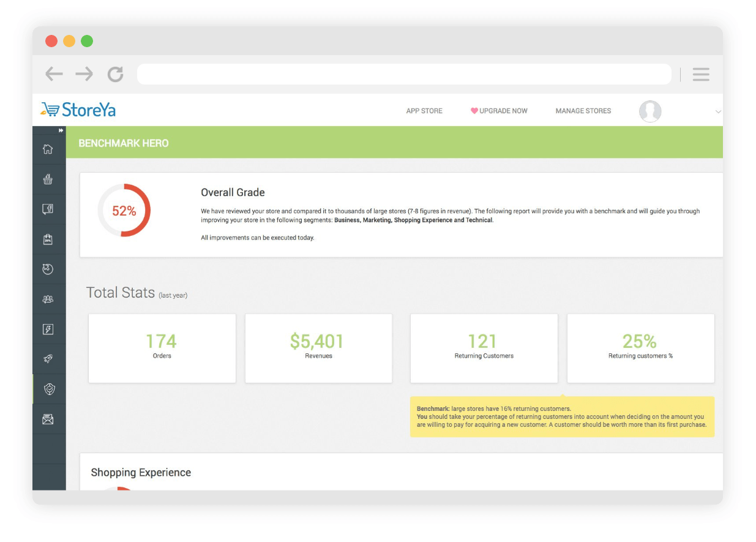Click Upgrade Now in the top menu
756x542 pixels.
click(499, 111)
